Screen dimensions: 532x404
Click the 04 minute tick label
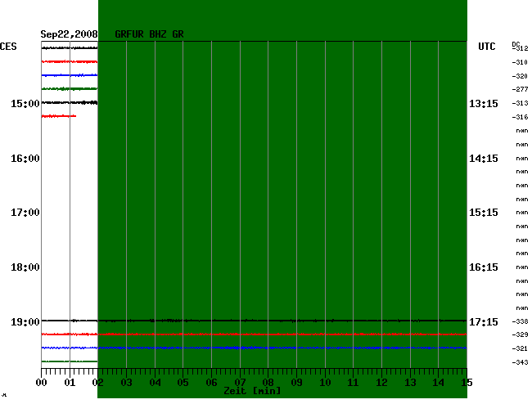155,383
